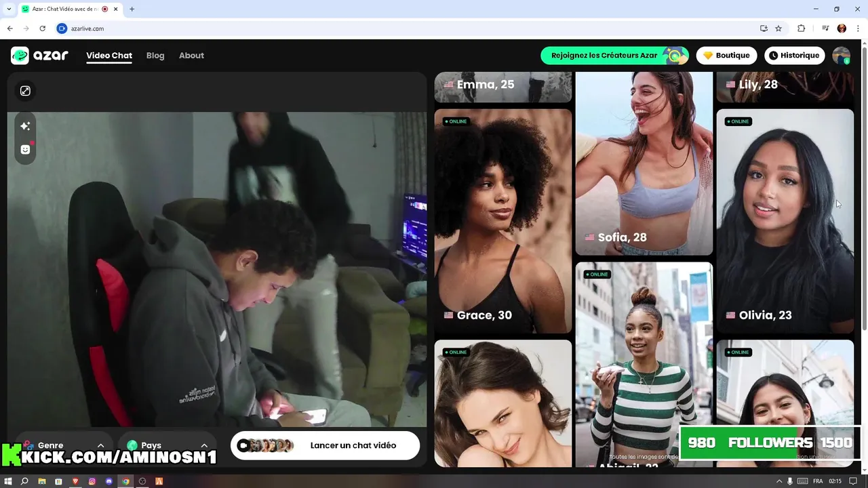Launch Brave browser from the taskbar

(75, 481)
